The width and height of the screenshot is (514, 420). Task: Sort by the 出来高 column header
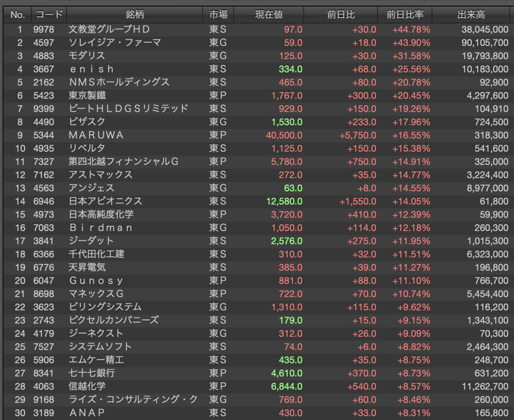tap(471, 15)
